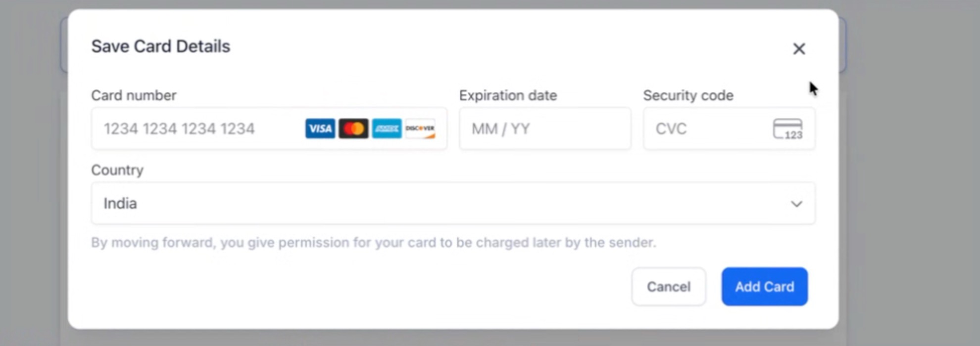
Task: Click the card charge permission notice text
Action: [373, 243]
